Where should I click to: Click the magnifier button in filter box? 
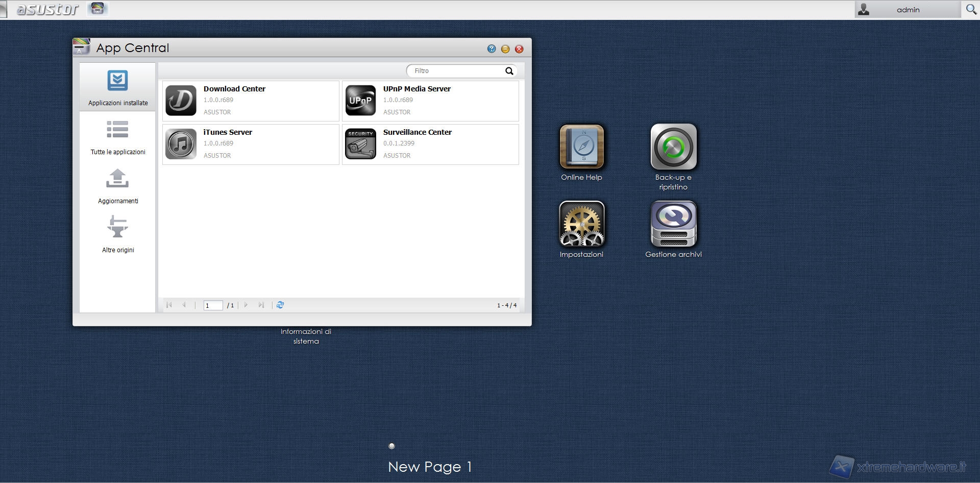509,71
